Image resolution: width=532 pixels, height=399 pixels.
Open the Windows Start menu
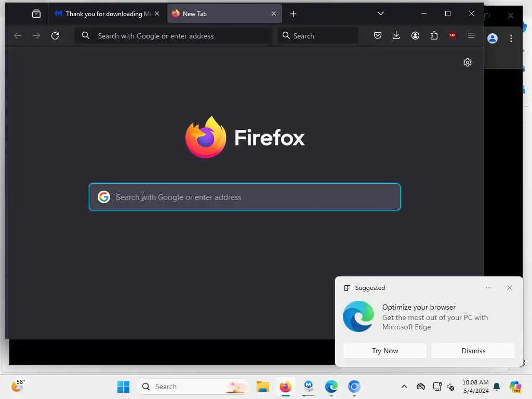pos(123,387)
